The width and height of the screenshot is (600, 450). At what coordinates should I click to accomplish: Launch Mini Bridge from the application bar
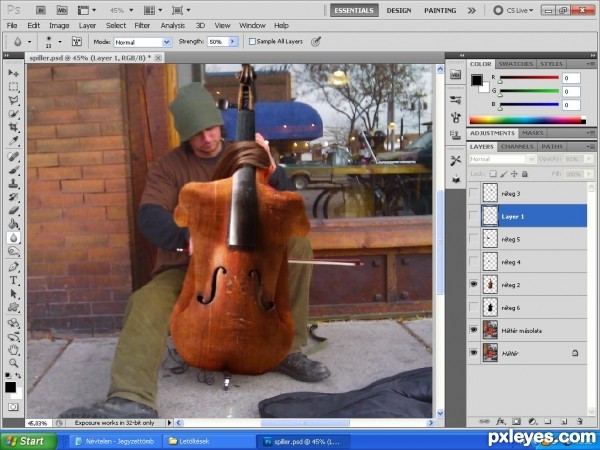tap(62, 10)
